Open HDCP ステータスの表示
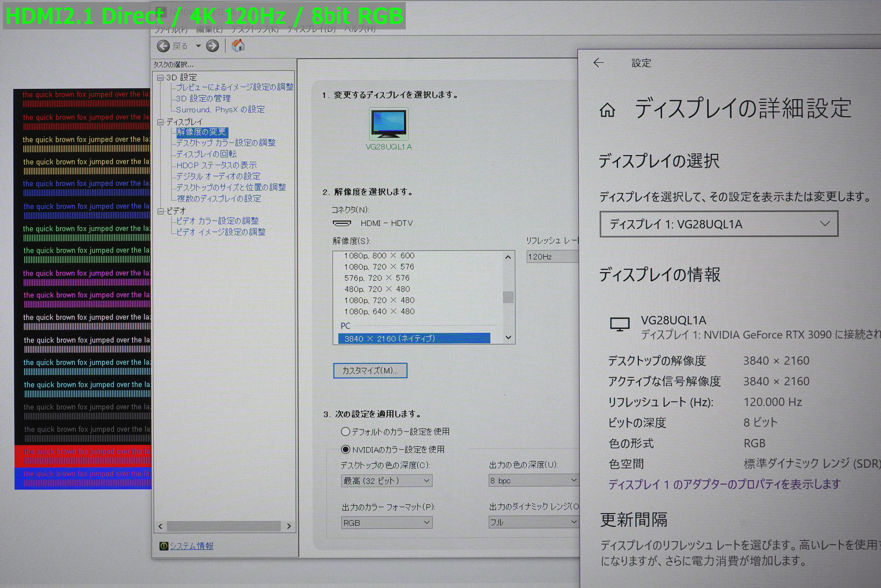Viewport: 881px width, 588px height. [x=216, y=165]
